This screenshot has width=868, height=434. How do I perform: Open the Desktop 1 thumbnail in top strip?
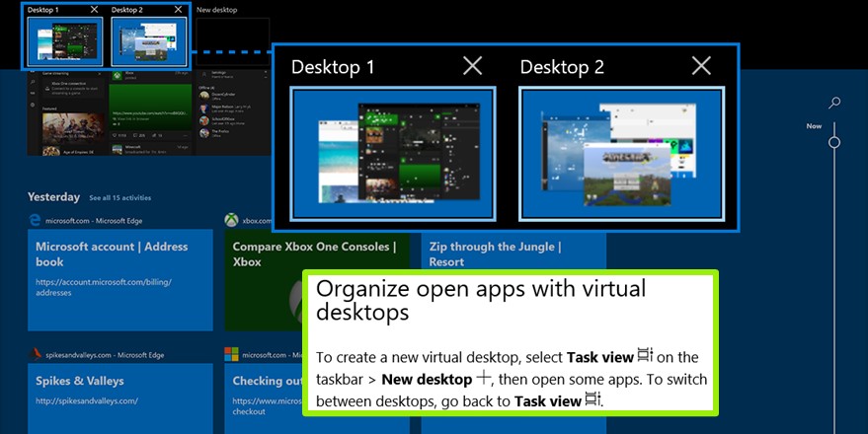65,41
